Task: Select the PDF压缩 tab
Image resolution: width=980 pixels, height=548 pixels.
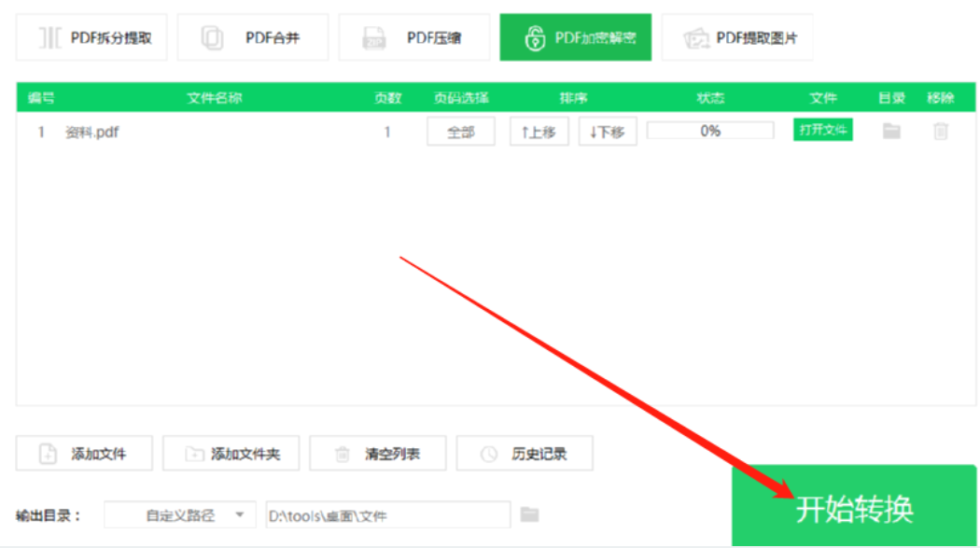Action: click(x=413, y=37)
